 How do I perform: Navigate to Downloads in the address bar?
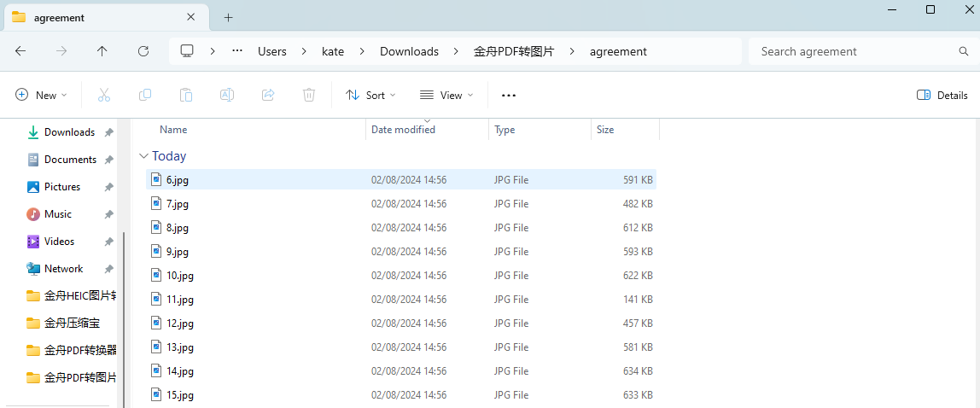409,51
